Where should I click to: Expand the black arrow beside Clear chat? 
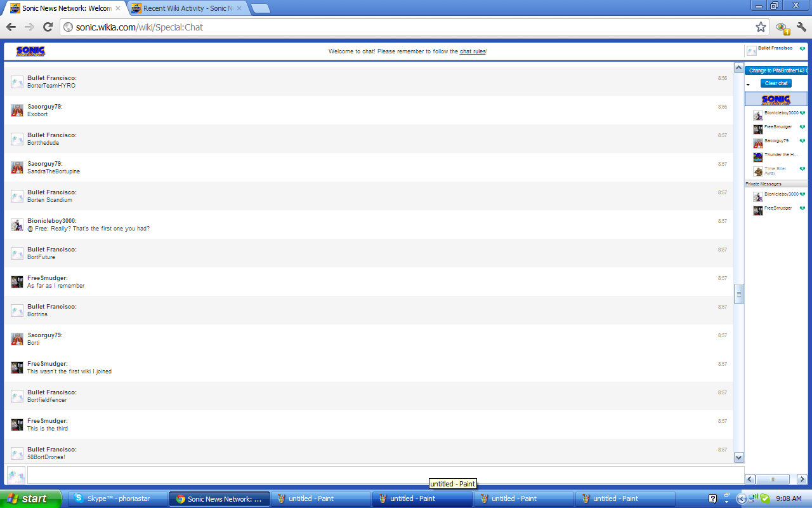coord(748,84)
